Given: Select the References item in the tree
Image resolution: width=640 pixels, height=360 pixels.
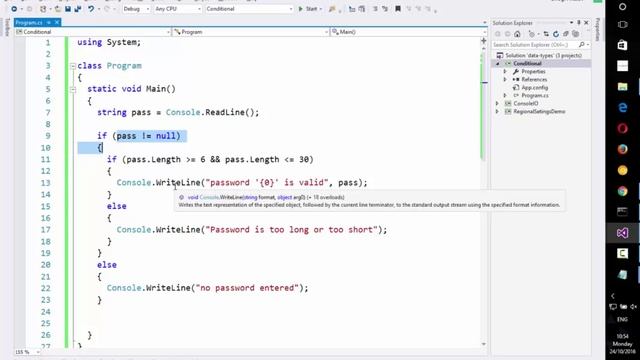Looking at the screenshot, I should point(534,80).
